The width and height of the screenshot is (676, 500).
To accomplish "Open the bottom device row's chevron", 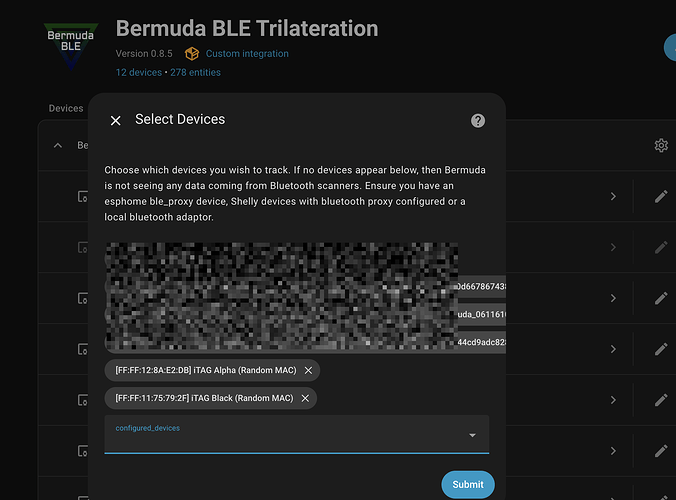I will click(613, 450).
